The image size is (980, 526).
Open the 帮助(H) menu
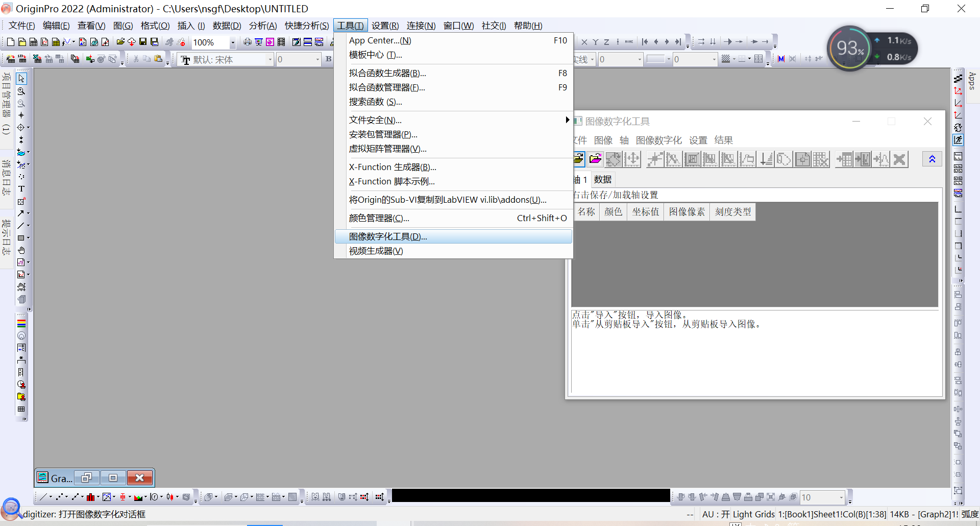(528, 26)
